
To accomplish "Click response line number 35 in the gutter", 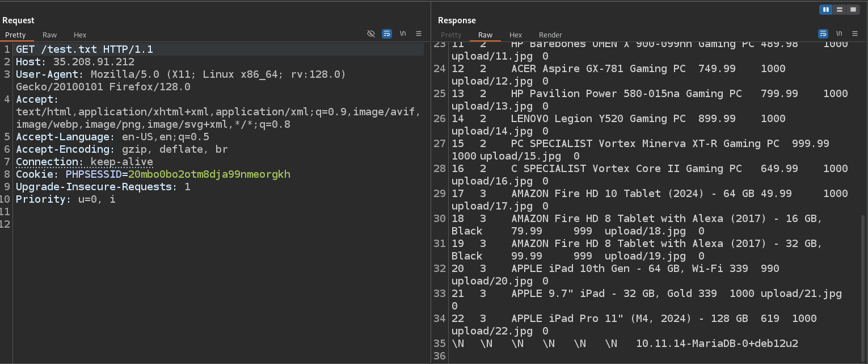I will pyautogui.click(x=440, y=344).
